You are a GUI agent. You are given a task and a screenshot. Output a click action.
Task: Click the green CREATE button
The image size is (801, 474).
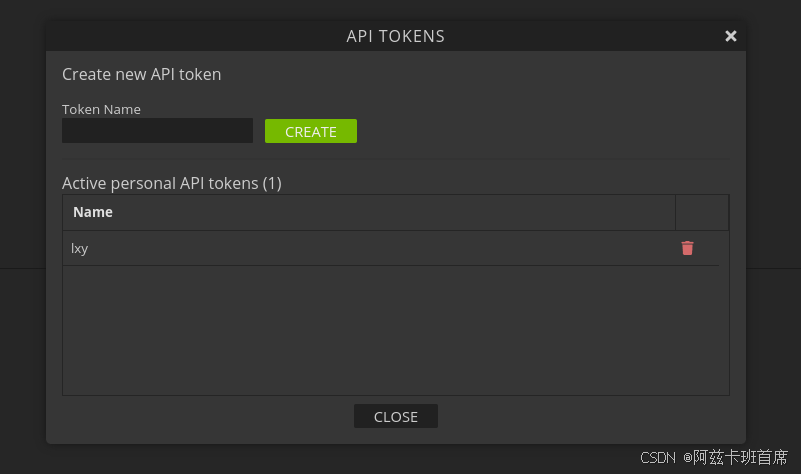pos(311,131)
